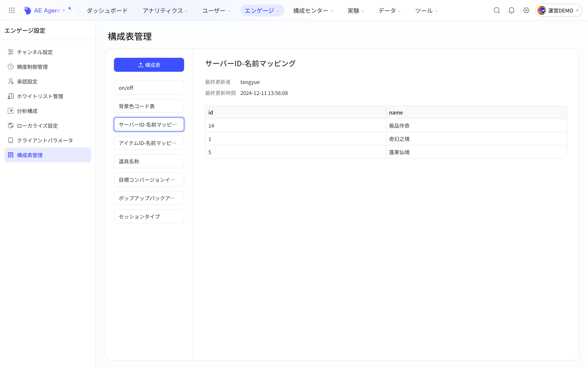Click the id column header
Viewport: 588px width, 368px height.
(295, 112)
